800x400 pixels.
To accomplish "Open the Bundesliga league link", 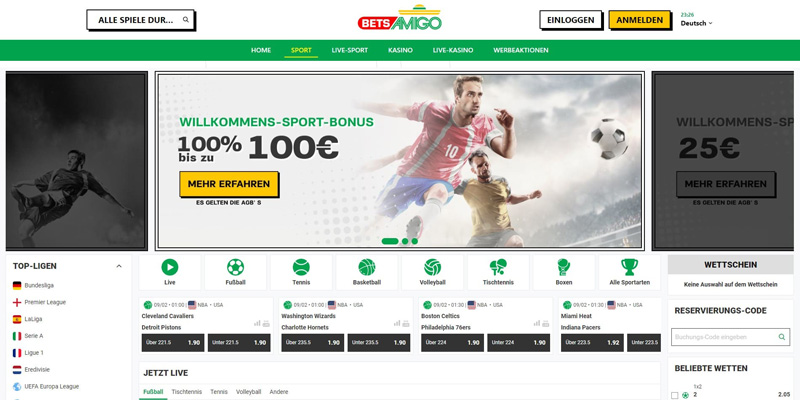I will (x=39, y=285).
